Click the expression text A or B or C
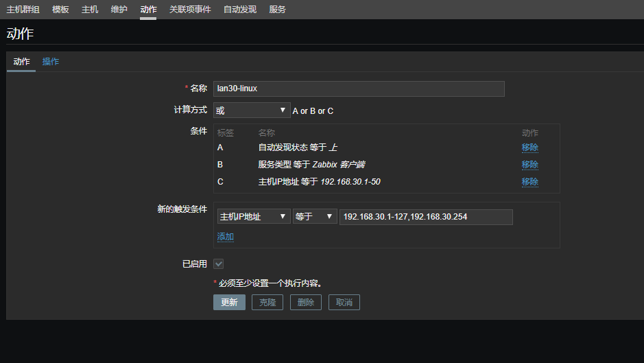The width and height of the screenshot is (644, 363). pos(313,111)
